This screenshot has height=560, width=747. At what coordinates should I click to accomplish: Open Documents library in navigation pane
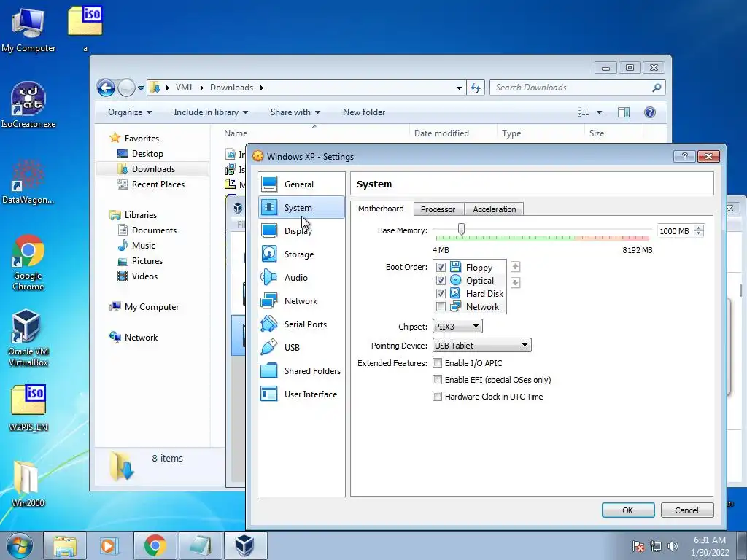tap(154, 230)
